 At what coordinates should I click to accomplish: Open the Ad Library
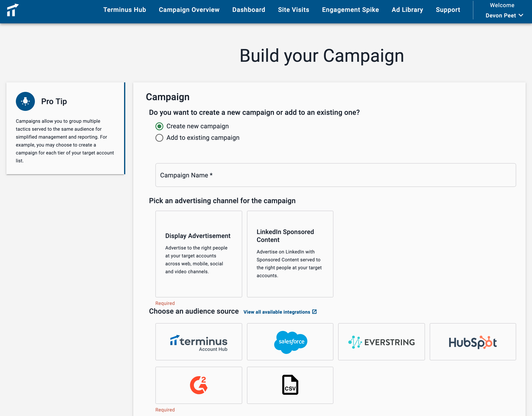coord(407,10)
